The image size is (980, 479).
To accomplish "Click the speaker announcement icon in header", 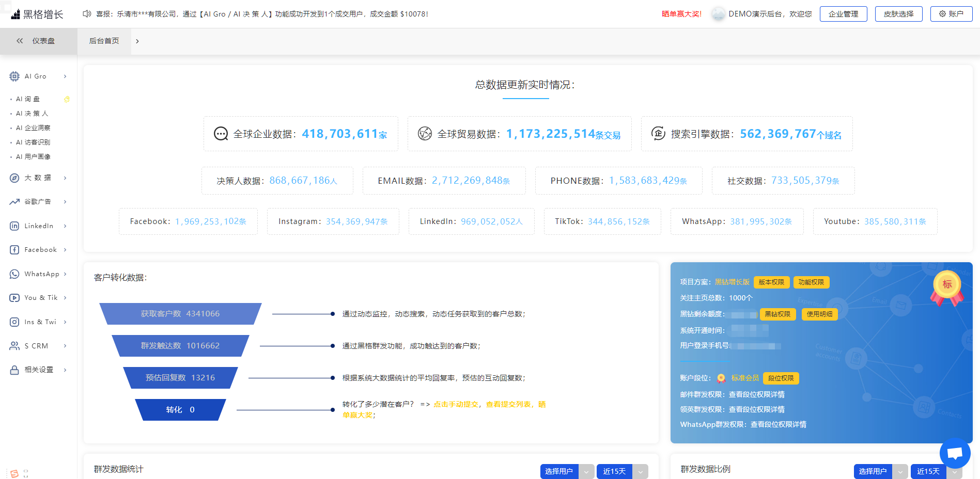I will pos(87,14).
